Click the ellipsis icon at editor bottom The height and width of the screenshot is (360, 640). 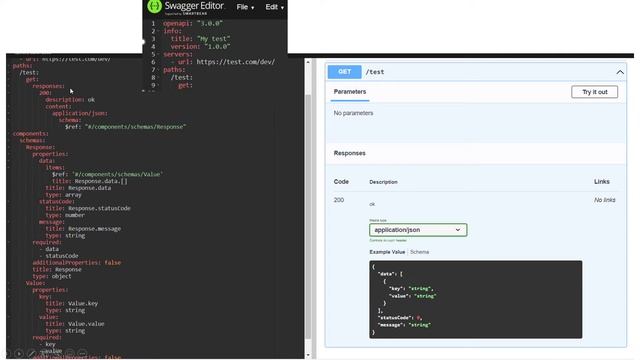point(82,353)
